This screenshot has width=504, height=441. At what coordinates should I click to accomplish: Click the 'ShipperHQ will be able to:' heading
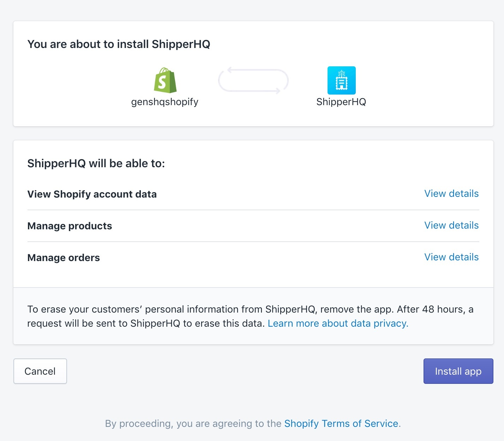click(96, 164)
